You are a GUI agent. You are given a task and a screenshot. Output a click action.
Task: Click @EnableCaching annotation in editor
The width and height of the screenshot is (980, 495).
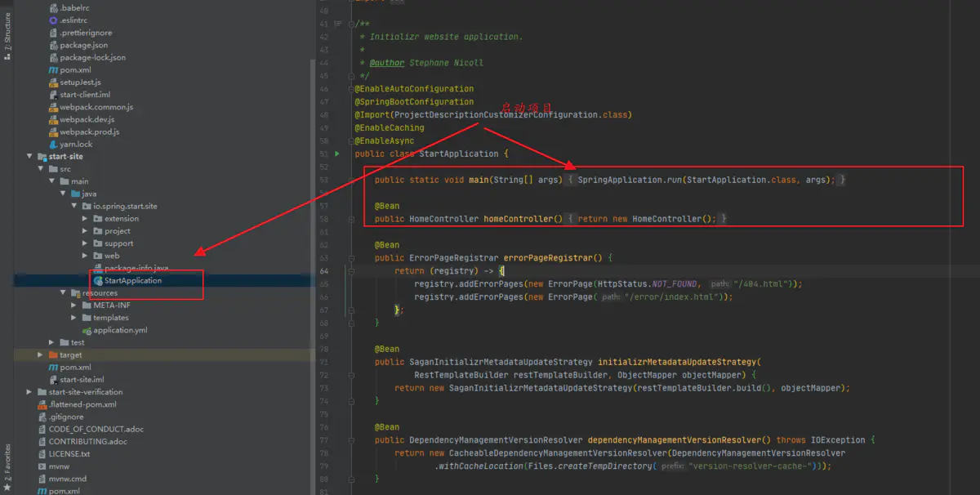coord(390,127)
